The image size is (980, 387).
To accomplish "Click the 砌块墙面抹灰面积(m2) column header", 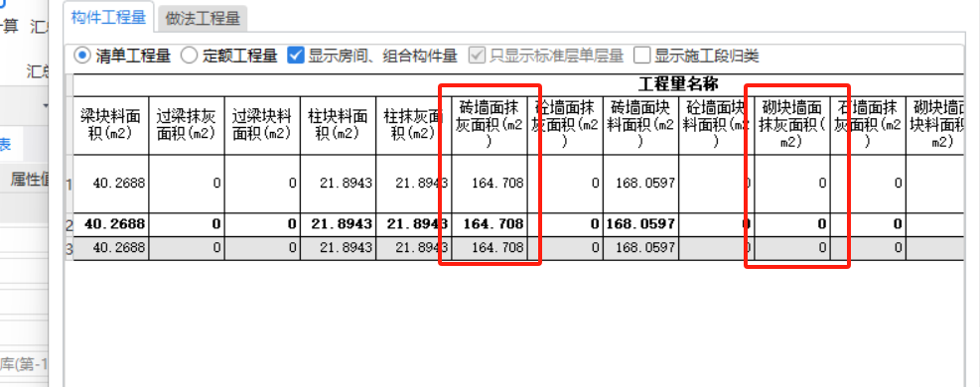I will pos(792,125).
